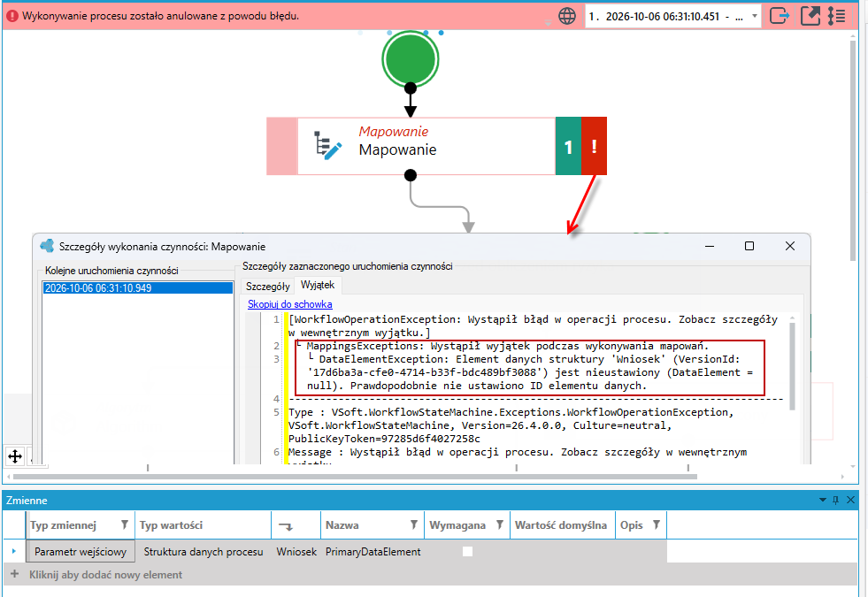Click the globe language icon in top bar
Viewport: 868px width, 597px height.
[x=567, y=16]
